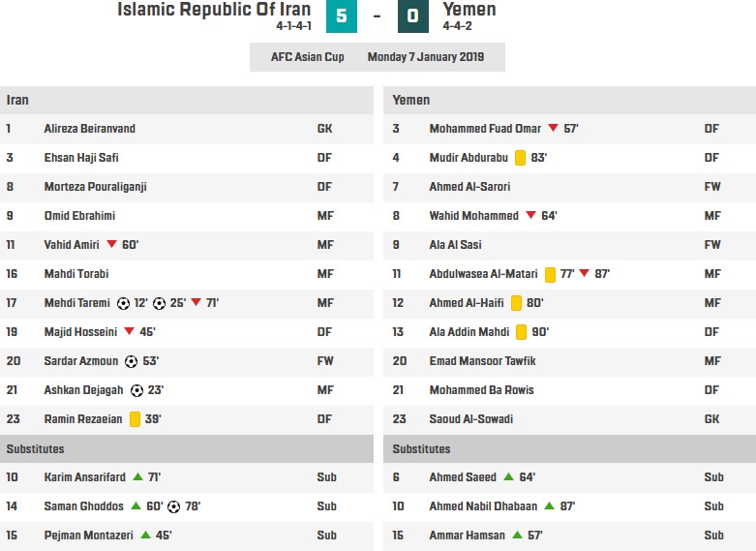Click the Yemen team name in header

(469, 10)
